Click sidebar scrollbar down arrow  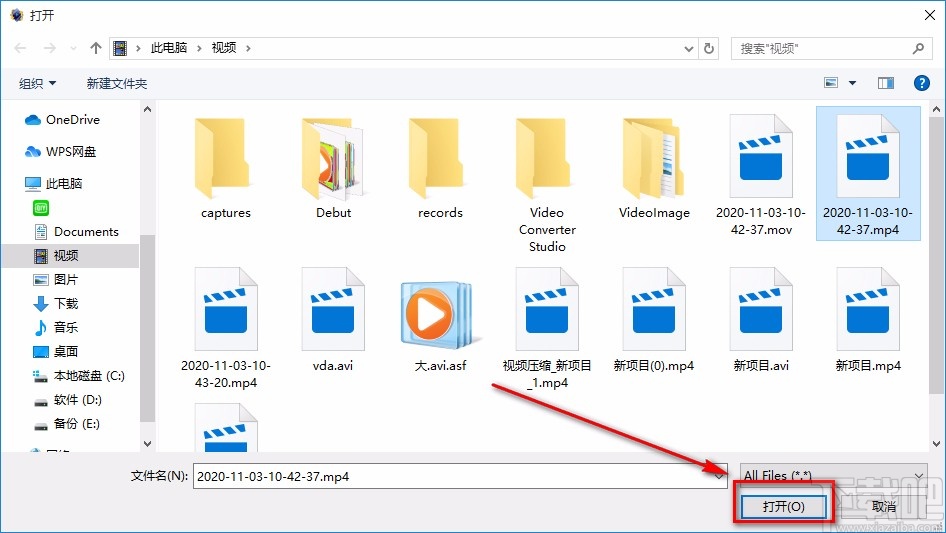coord(147,444)
